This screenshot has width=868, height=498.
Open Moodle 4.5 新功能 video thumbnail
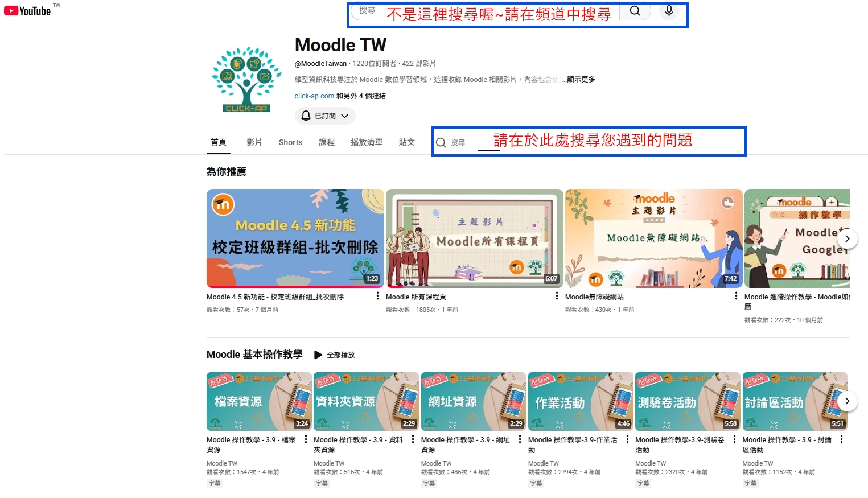tap(295, 238)
